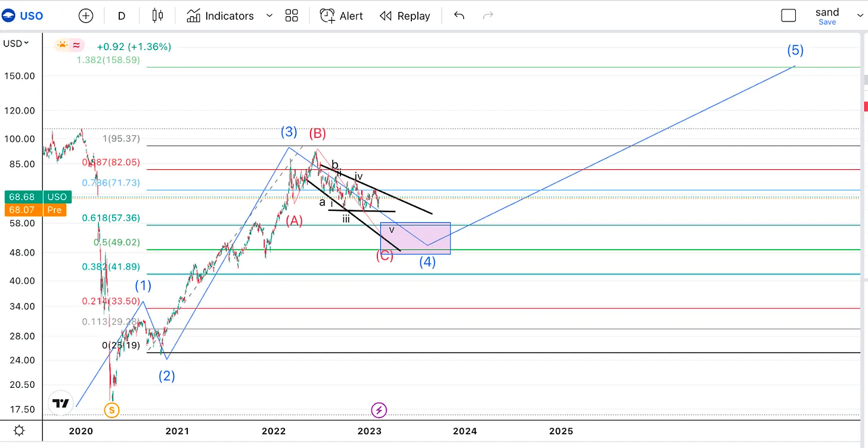Click the 0.786(71.73) Fibonacci level label
The image size is (868, 448).
coord(111,183)
